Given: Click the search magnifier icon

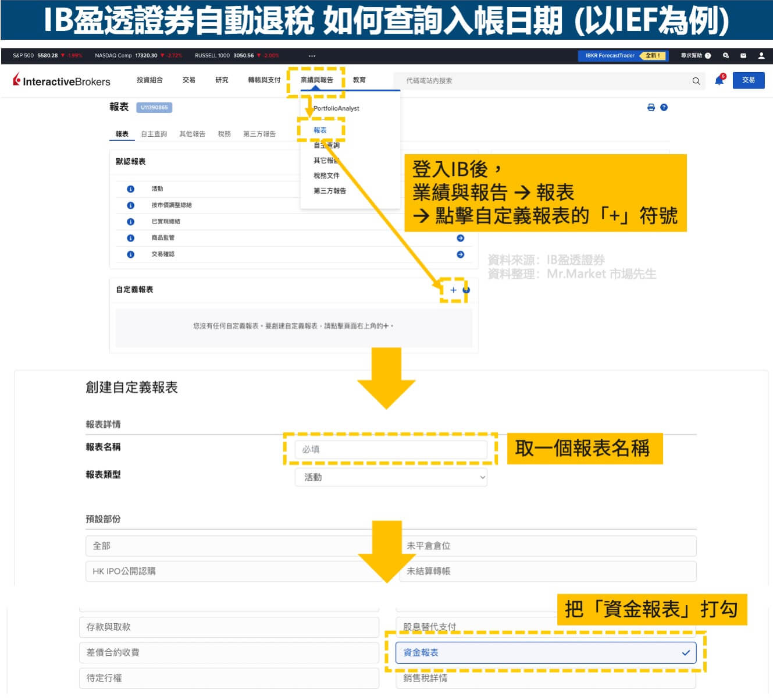Looking at the screenshot, I should pyautogui.click(x=696, y=81).
